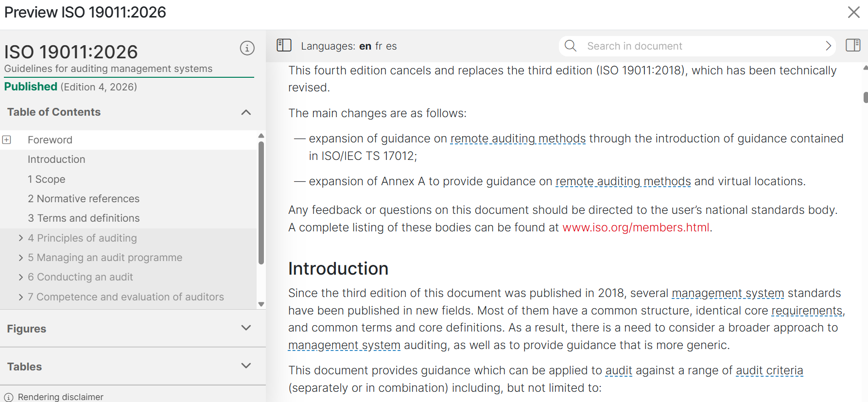Go to the Introduction in contents
868x402 pixels.
pyautogui.click(x=56, y=159)
